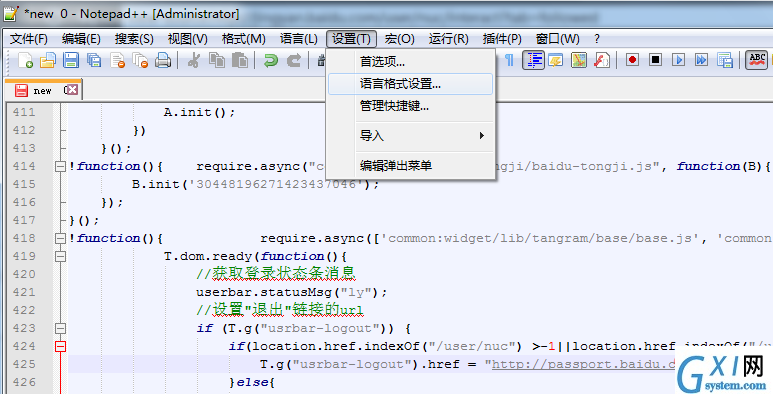Play back the recorded macro
Image resolution: width=773 pixels, height=394 pixels.
678,60
